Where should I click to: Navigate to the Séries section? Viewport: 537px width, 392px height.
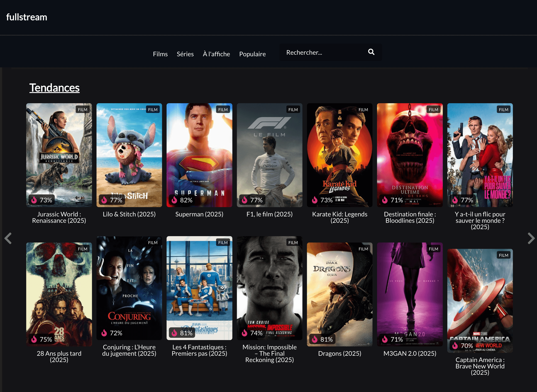click(x=185, y=54)
